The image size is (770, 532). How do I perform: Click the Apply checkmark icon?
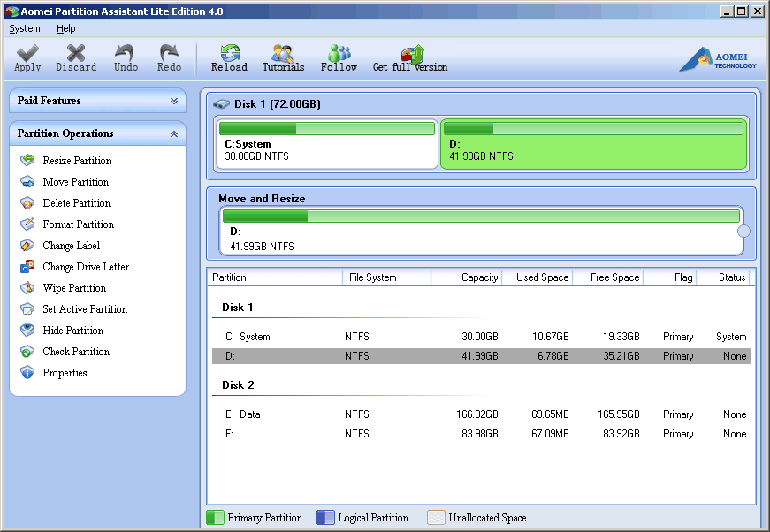pyautogui.click(x=27, y=52)
